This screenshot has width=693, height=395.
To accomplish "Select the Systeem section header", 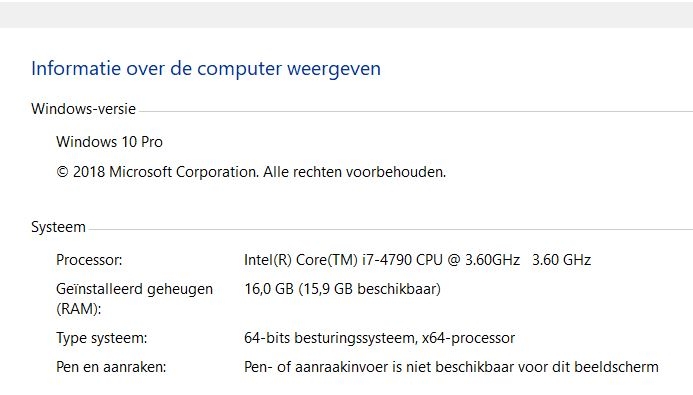I will tap(58, 227).
